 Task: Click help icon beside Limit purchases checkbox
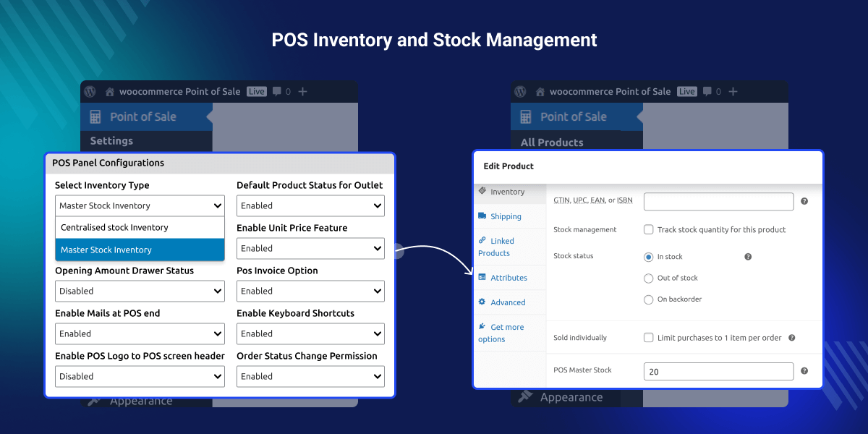click(792, 338)
